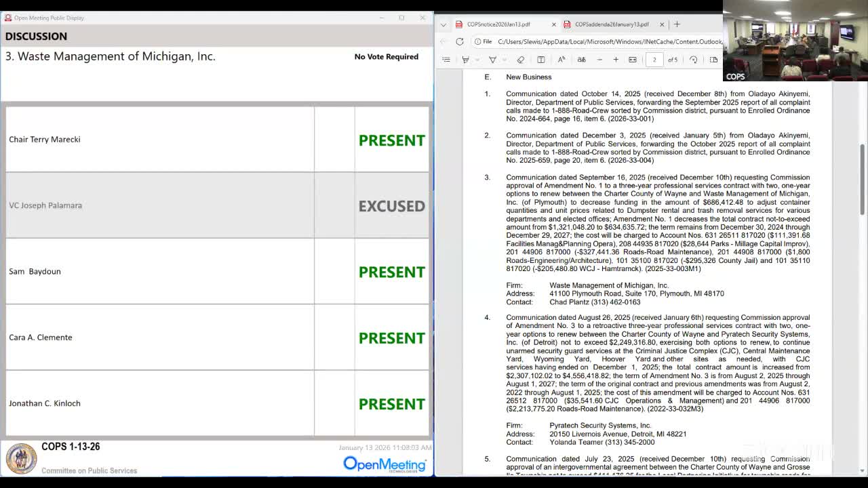Minimize the Open Meeting Public Display window
This screenshot has width=868, height=488.
(381, 18)
